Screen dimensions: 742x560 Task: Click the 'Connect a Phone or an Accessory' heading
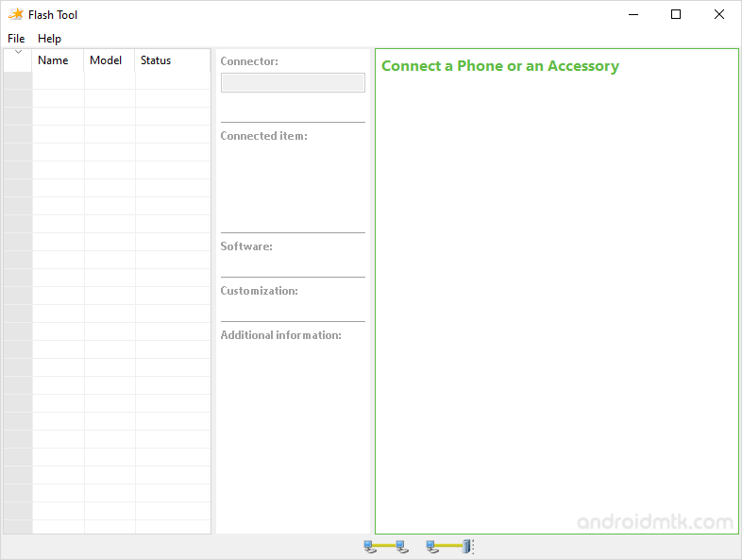coord(500,66)
